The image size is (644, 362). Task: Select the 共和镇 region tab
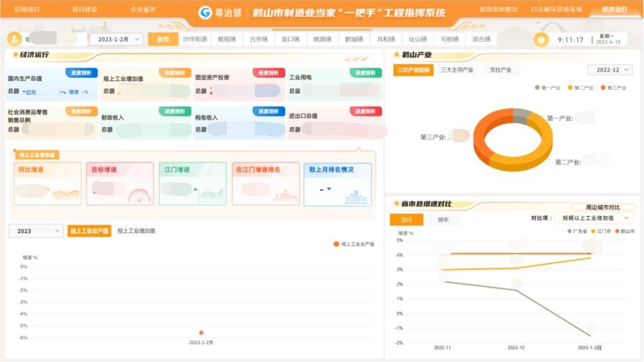click(x=385, y=39)
